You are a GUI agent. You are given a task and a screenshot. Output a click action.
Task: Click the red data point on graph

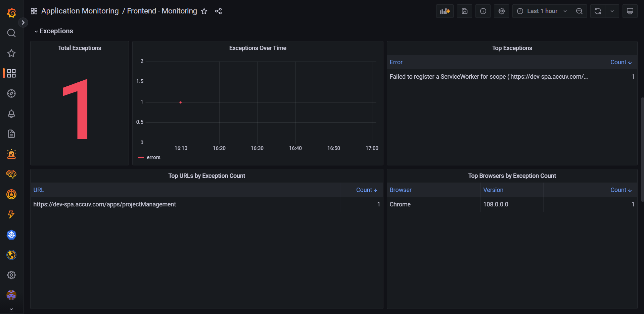point(181,102)
